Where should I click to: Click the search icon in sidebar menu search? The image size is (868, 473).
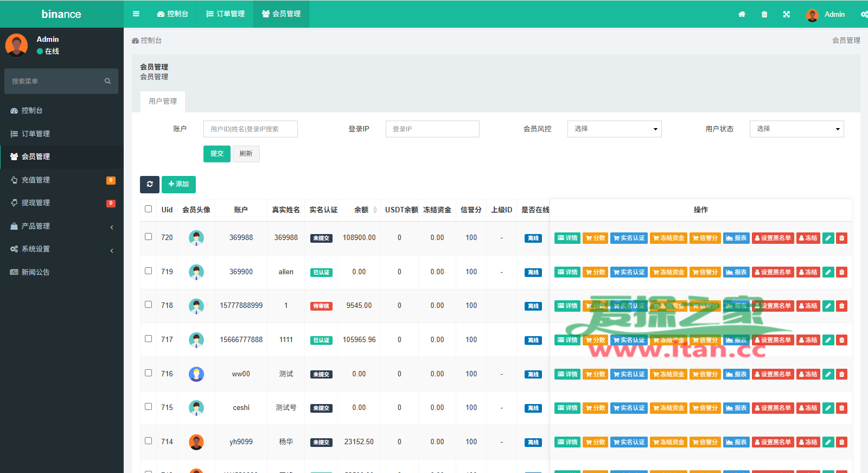107,81
